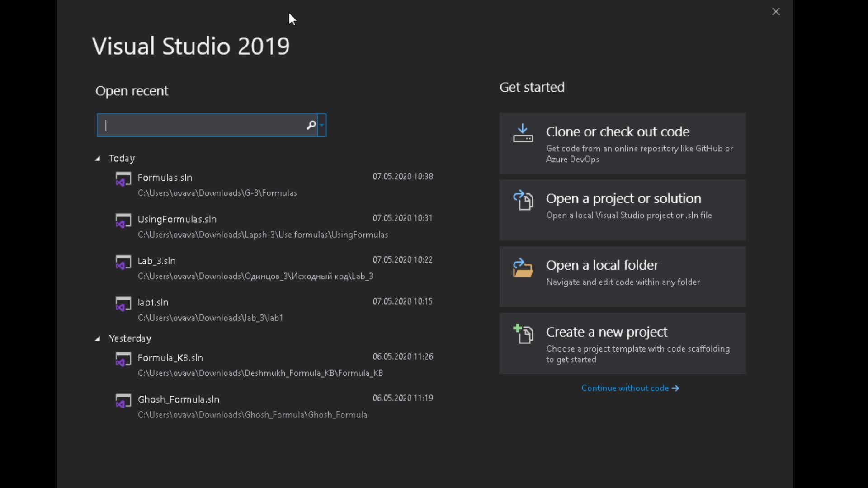The height and width of the screenshot is (488, 868).
Task: Collapse the Yesterday group
Action: pos(97,339)
